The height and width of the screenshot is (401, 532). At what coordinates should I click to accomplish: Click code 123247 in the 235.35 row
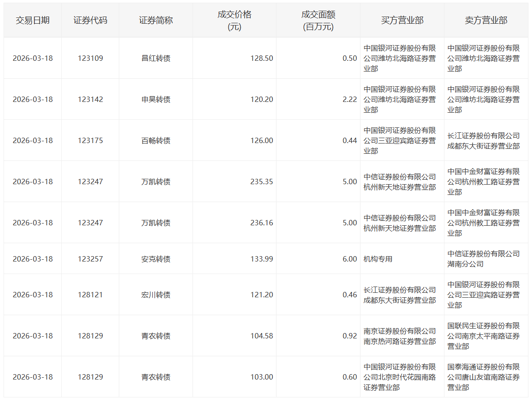(90, 182)
